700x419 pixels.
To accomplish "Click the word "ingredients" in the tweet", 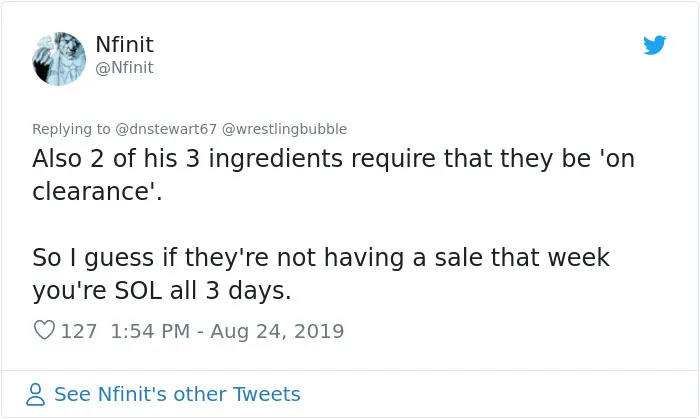I will (275, 158).
